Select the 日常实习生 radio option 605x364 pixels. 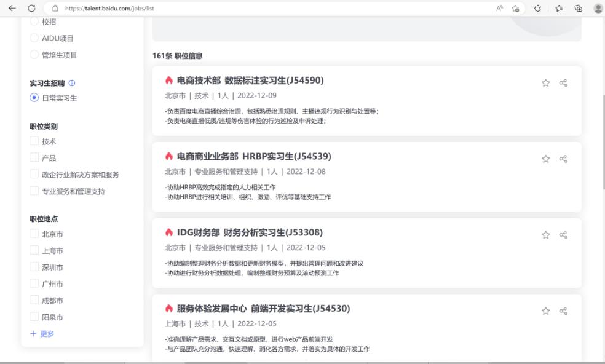click(34, 98)
